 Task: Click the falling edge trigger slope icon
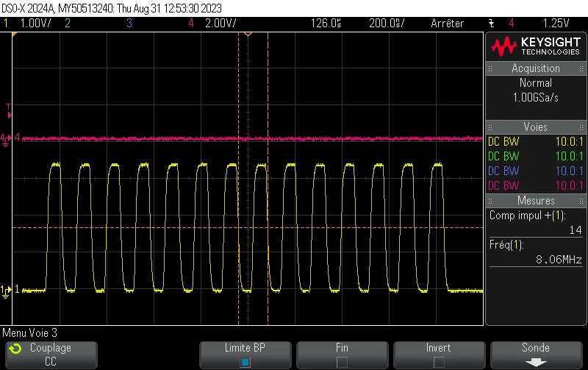pyautogui.click(x=491, y=24)
